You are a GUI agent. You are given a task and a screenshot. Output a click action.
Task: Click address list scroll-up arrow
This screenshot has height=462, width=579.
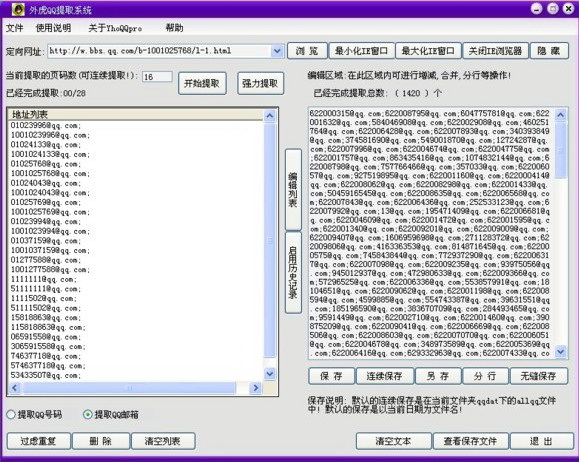(270, 116)
